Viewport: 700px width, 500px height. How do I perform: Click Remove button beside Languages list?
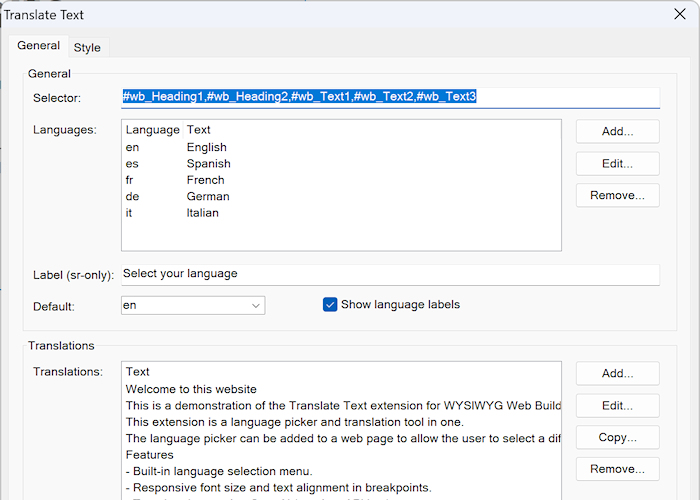coord(617,195)
